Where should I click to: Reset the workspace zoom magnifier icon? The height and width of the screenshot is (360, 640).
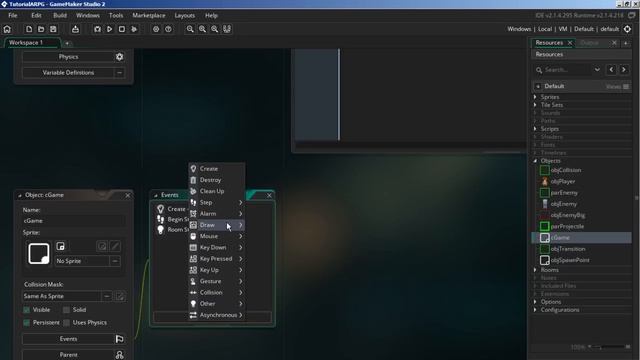click(x=215, y=29)
